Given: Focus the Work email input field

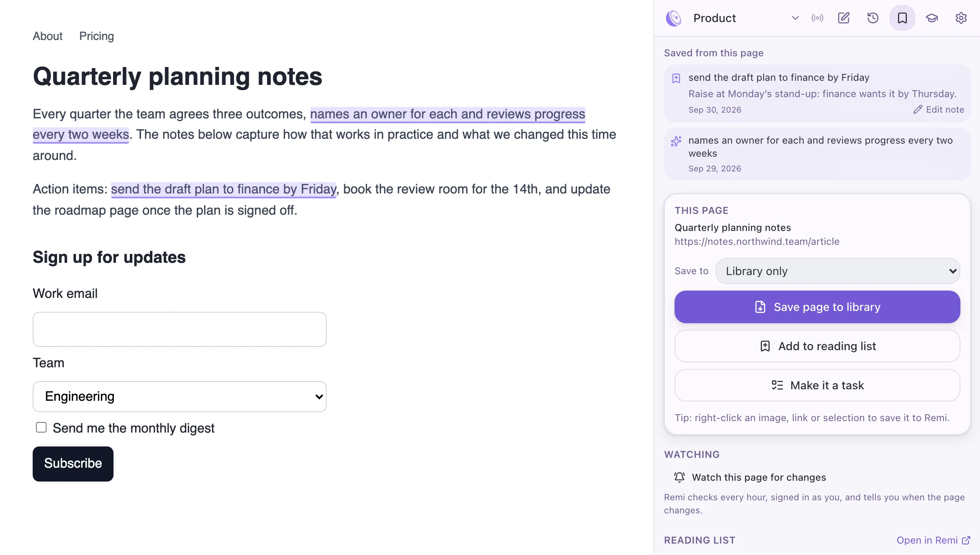Looking at the screenshot, I should point(180,329).
